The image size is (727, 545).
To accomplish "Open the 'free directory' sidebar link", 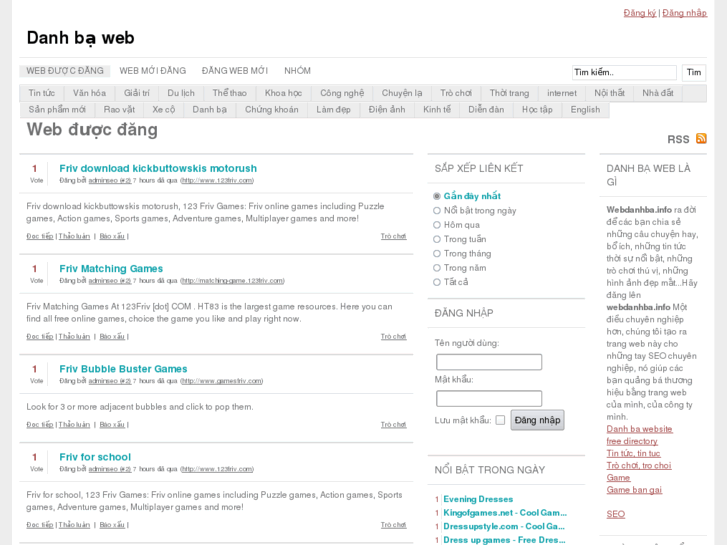I will coord(632,441).
